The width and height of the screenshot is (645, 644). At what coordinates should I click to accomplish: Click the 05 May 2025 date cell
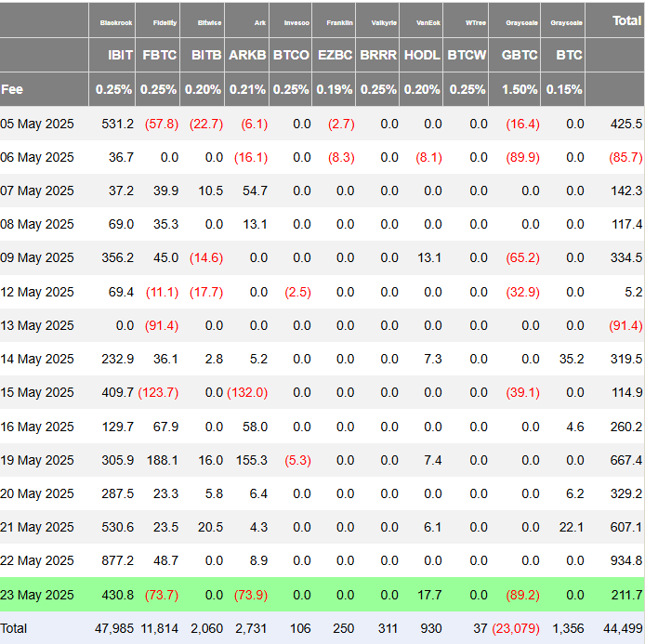click(38, 124)
